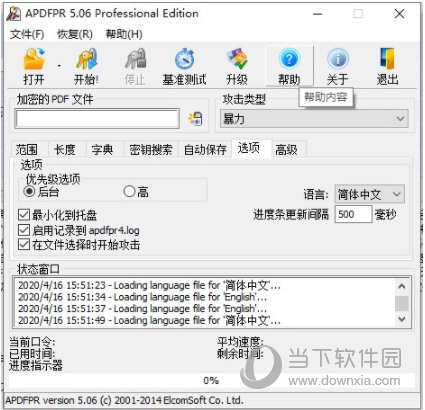Expand the small arrow beside 打开
Viewport: 425px width, 410px height.
click(x=59, y=66)
